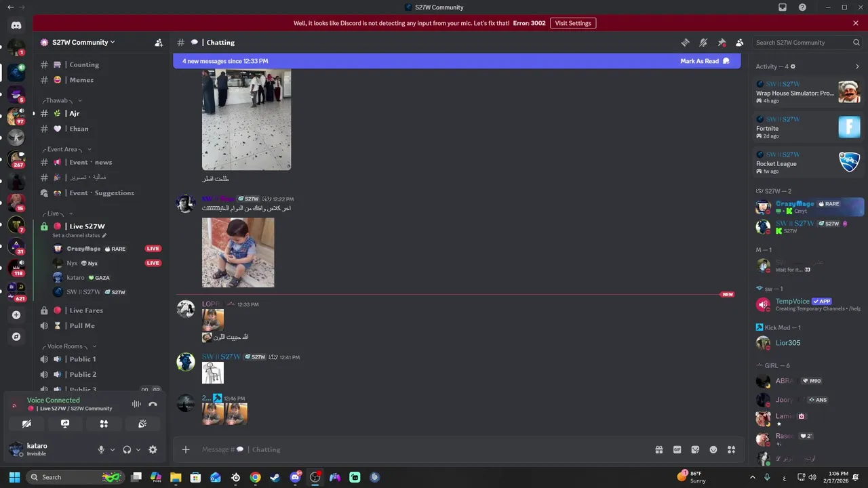Collapse the Event Area category
Viewport: 868px width, 488px height.
point(66,149)
